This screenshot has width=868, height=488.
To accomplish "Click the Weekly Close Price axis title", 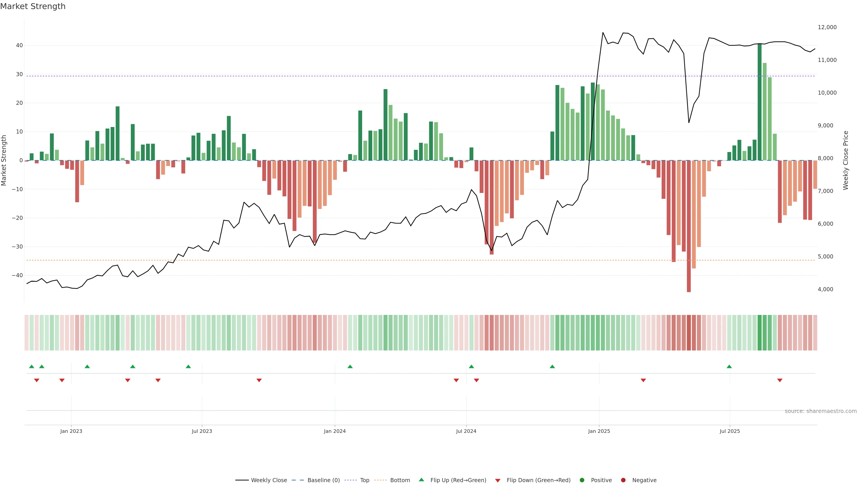I will tap(846, 160).
